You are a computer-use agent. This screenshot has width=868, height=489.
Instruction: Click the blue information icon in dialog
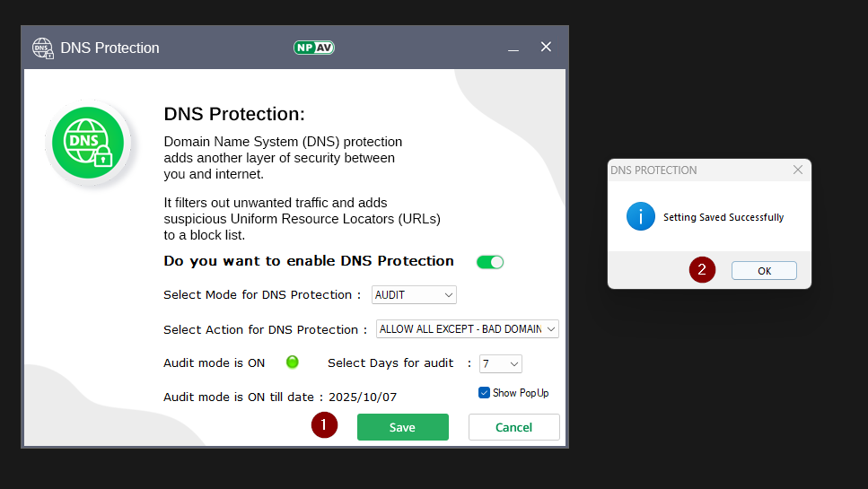[640, 216]
